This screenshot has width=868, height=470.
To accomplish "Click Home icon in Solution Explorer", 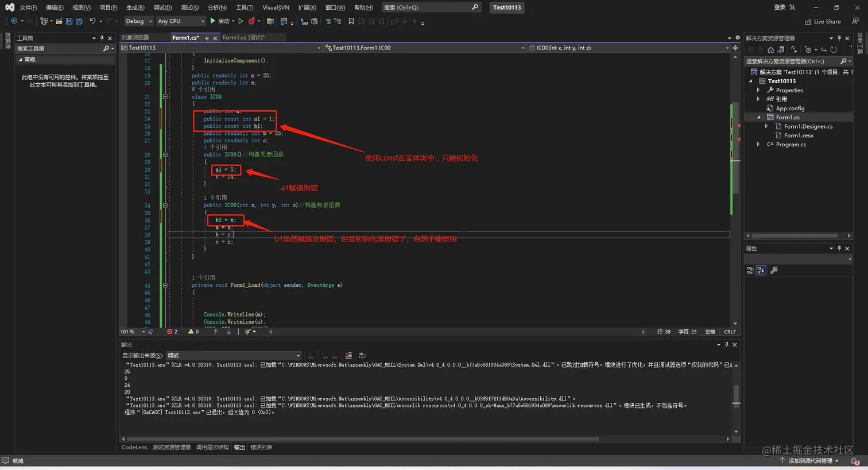I will [x=770, y=50].
